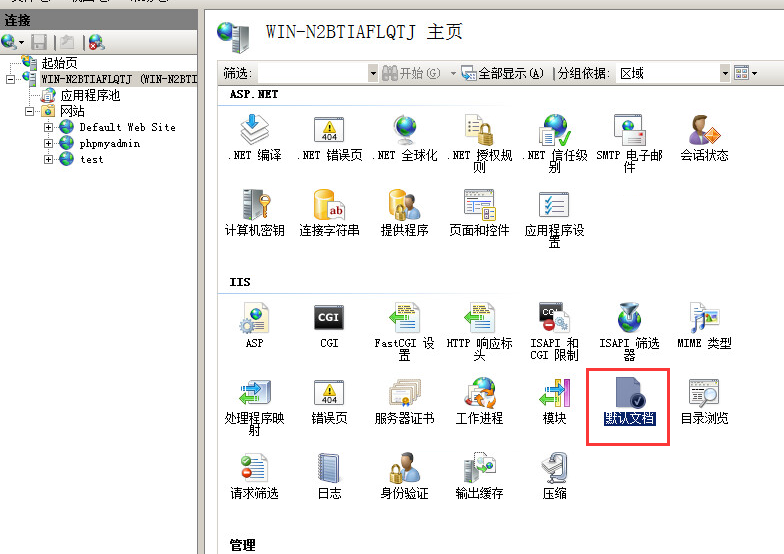Viewport: 784px width, 554px height.
Task: Open 日志 feature
Action: pos(330,475)
